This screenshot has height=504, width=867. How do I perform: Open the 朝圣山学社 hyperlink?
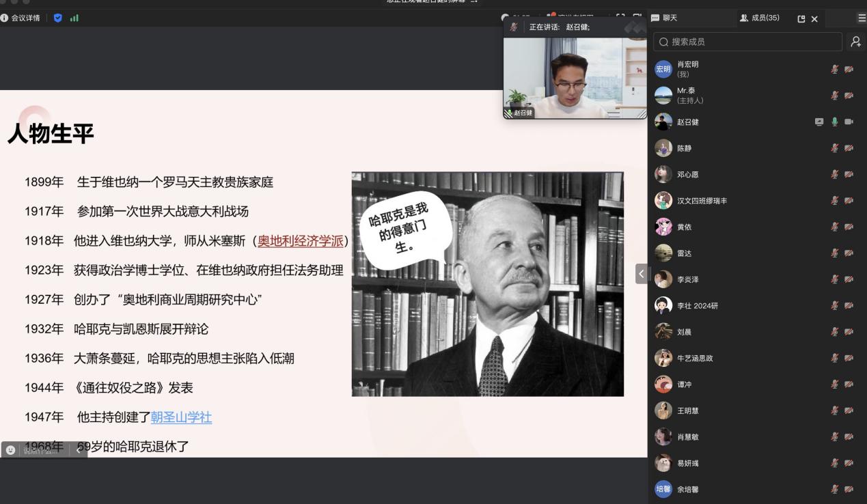[x=181, y=417]
